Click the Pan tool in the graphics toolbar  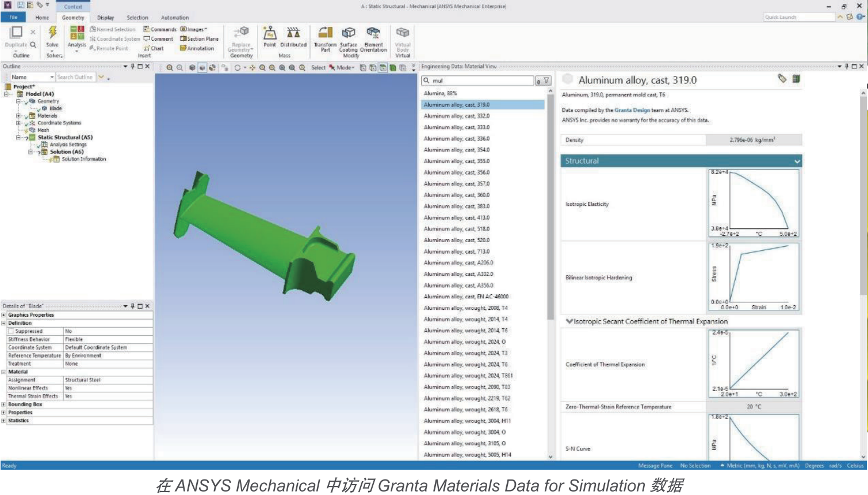point(253,68)
